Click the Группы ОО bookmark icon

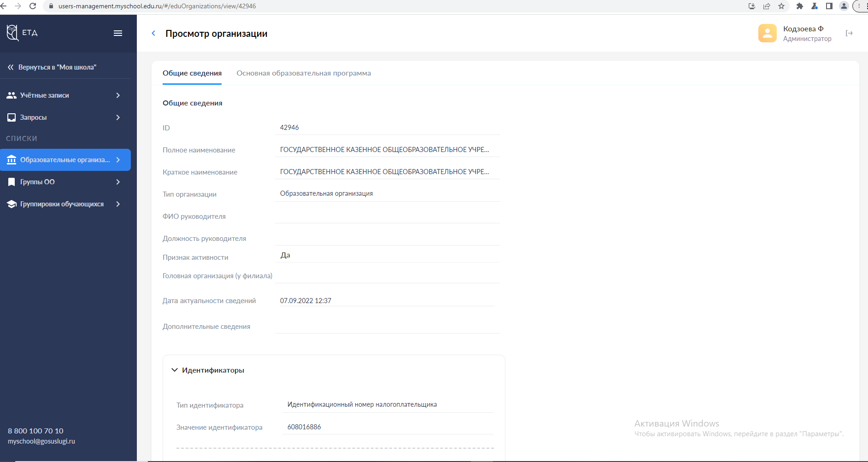click(x=12, y=182)
